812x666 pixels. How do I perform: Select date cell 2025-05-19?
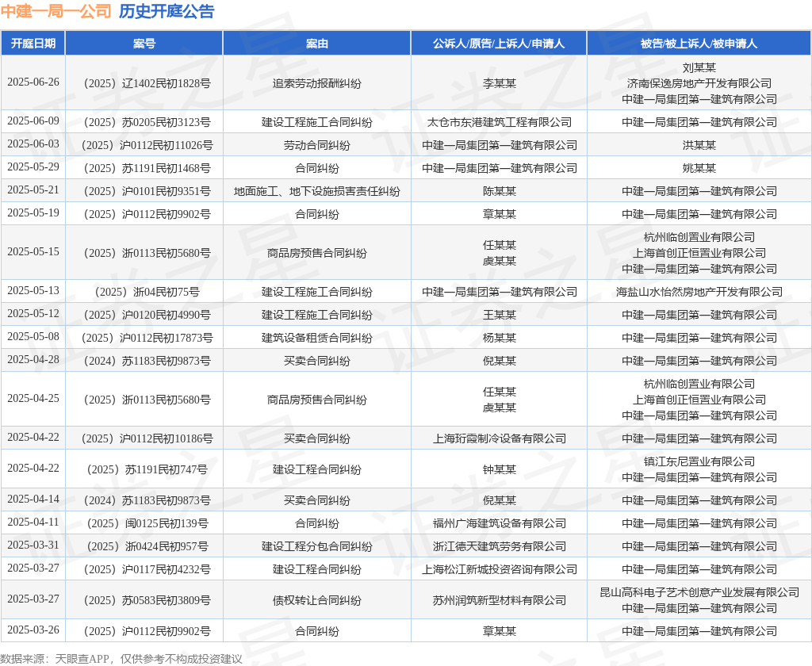[x=33, y=212]
